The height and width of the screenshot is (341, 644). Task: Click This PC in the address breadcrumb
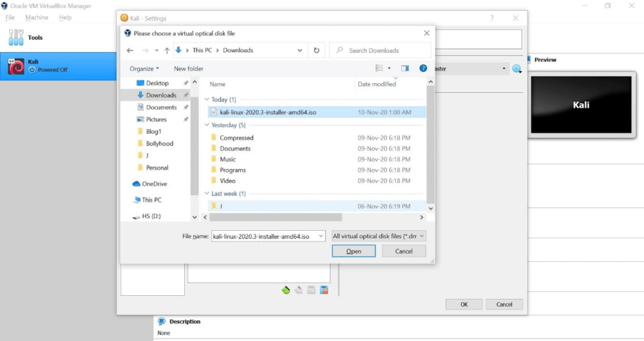click(x=202, y=50)
